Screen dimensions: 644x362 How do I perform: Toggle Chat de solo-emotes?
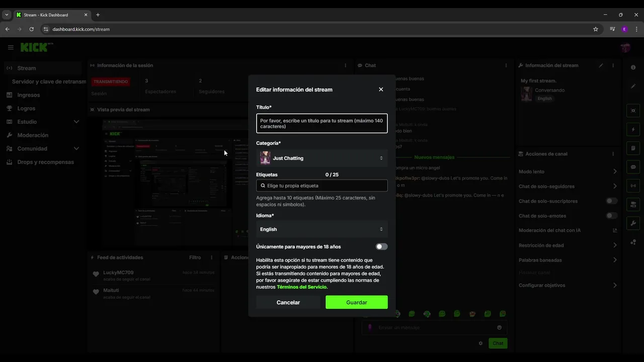point(611,216)
